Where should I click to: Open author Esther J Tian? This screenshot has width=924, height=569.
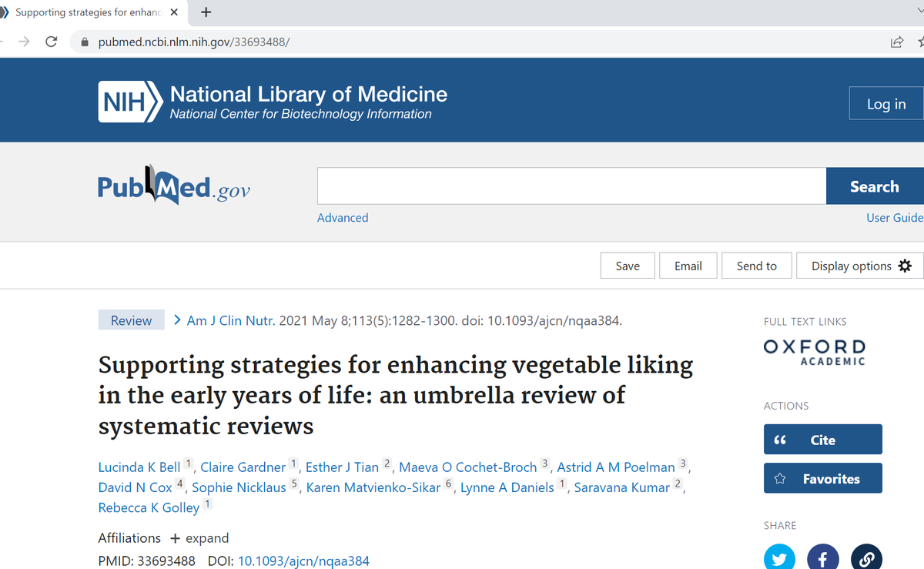click(342, 467)
